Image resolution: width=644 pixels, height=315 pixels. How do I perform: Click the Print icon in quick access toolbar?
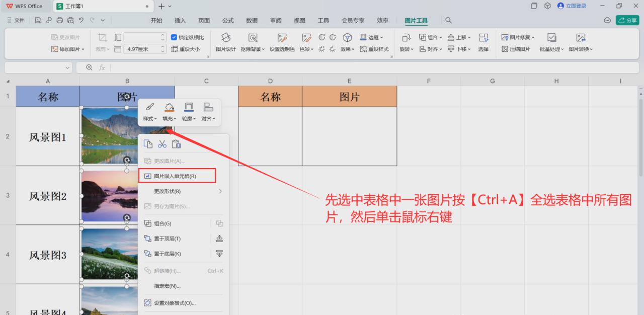click(x=60, y=20)
